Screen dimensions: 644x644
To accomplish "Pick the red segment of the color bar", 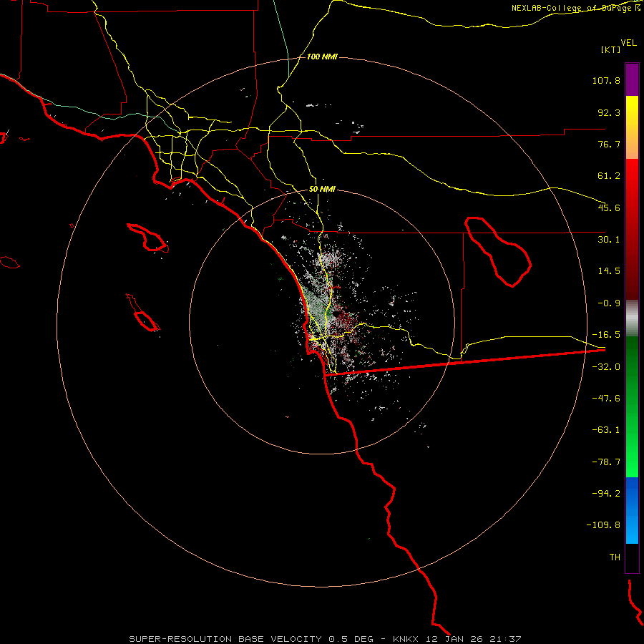I will click(x=632, y=229).
